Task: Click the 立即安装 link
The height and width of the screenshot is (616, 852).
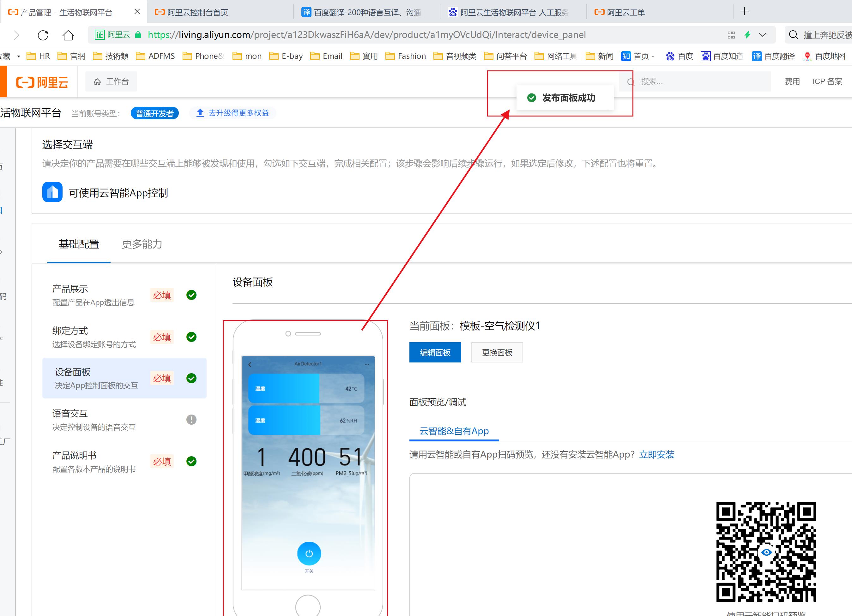Action: coord(657,455)
